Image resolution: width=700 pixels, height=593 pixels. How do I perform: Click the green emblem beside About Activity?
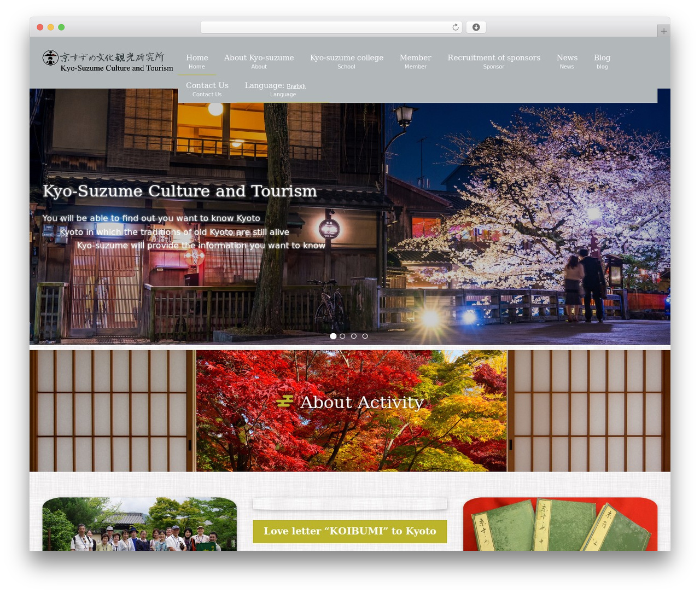(x=285, y=402)
